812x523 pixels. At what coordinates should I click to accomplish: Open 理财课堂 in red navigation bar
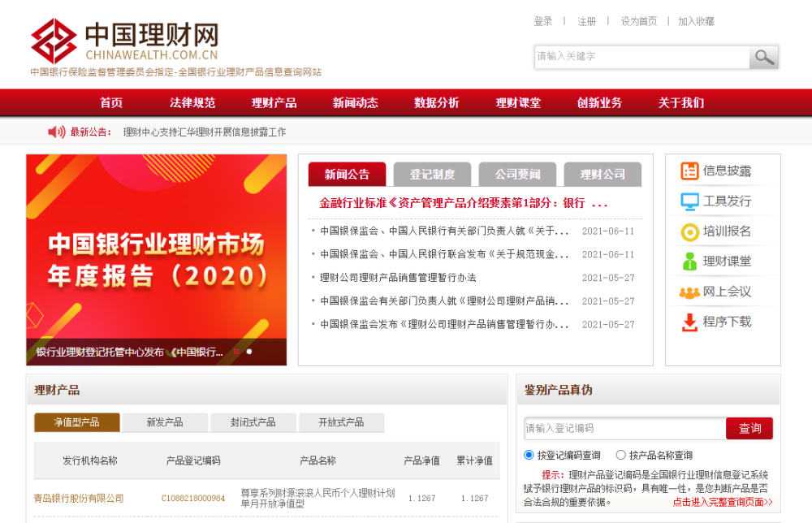click(518, 102)
